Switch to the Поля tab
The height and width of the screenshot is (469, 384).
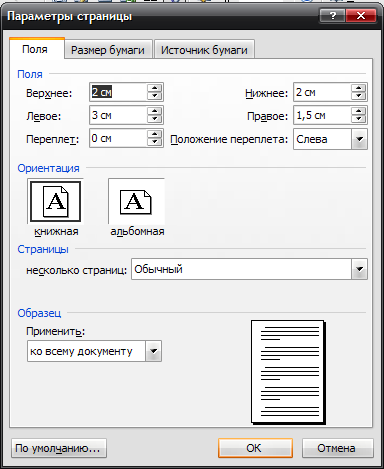[x=37, y=49]
